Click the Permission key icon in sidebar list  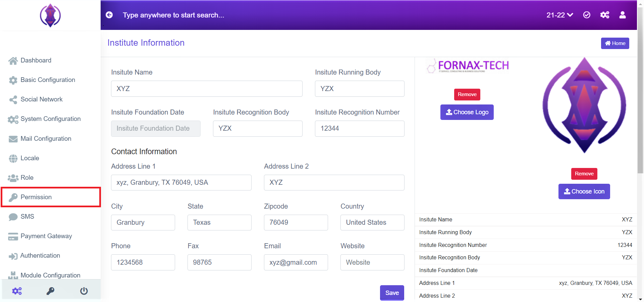click(x=13, y=198)
